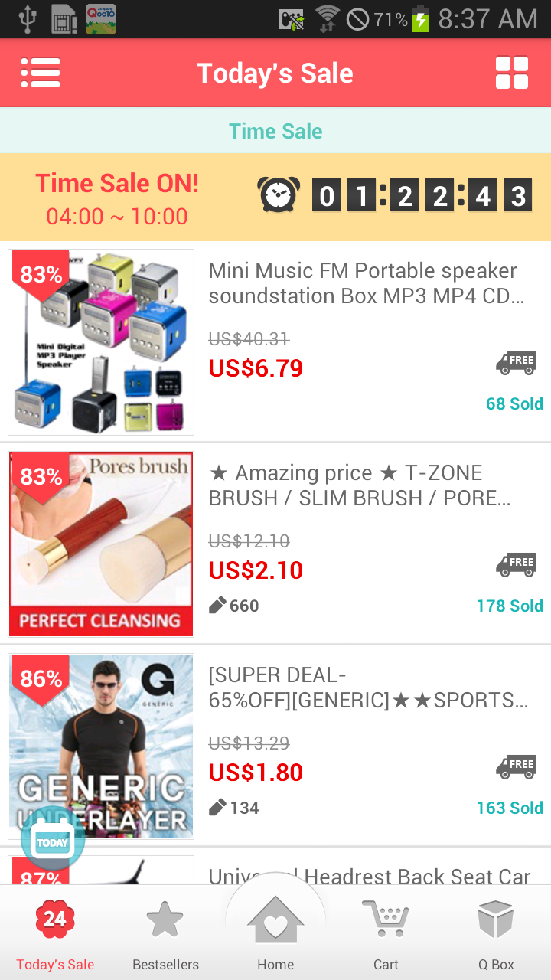Tap the 178 Sold label
Image resolution: width=551 pixels, height=980 pixels.
click(x=510, y=606)
